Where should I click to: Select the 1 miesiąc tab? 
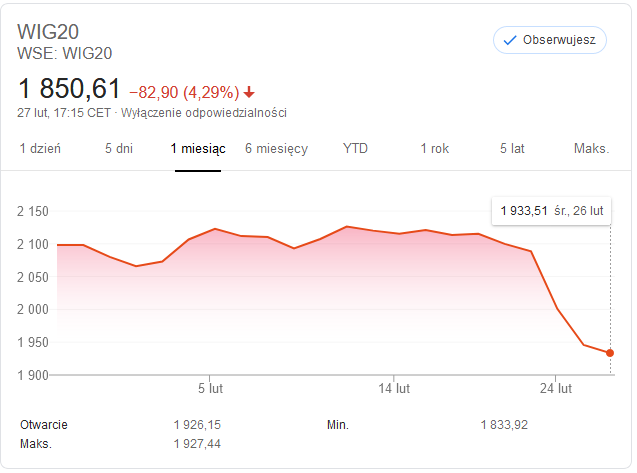click(x=197, y=149)
